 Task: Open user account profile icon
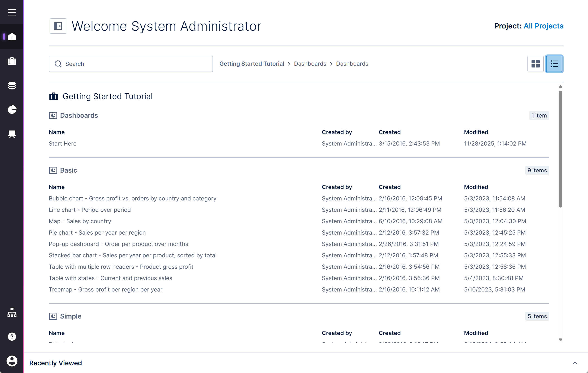[12, 361]
